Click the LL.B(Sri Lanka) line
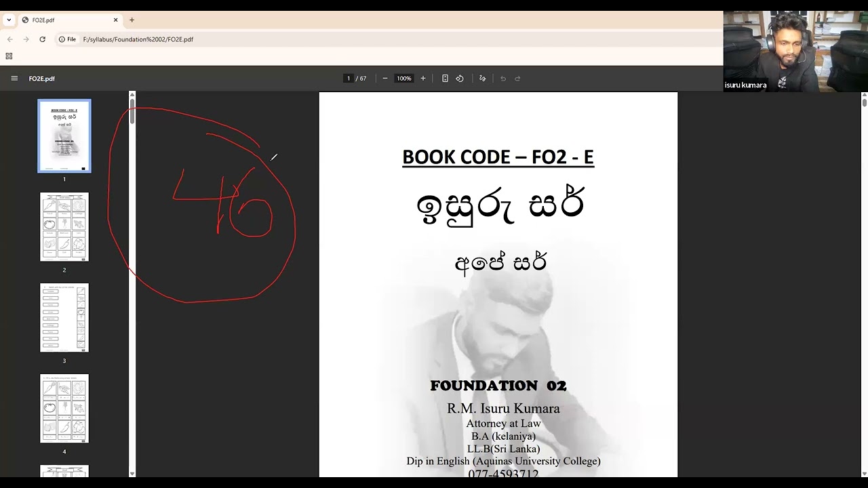This screenshot has height=488, width=868. tap(503, 449)
